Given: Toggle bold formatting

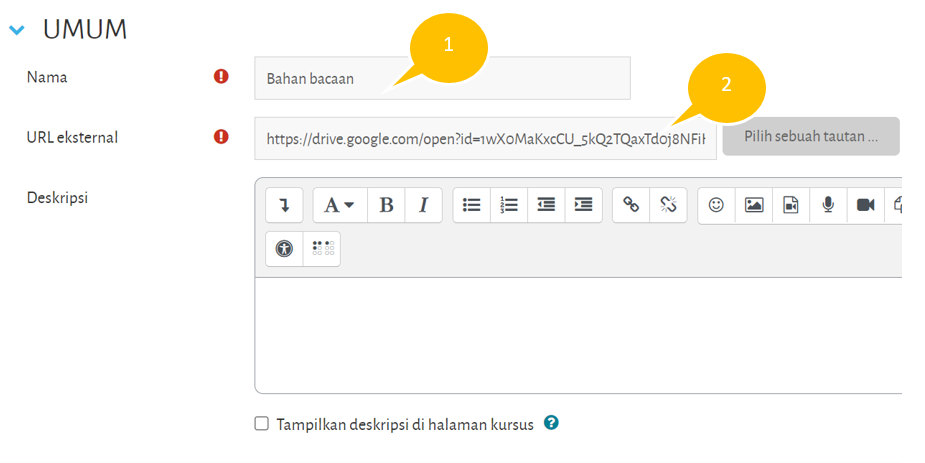Looking at the screenshot, I should (x=386, y=205).
